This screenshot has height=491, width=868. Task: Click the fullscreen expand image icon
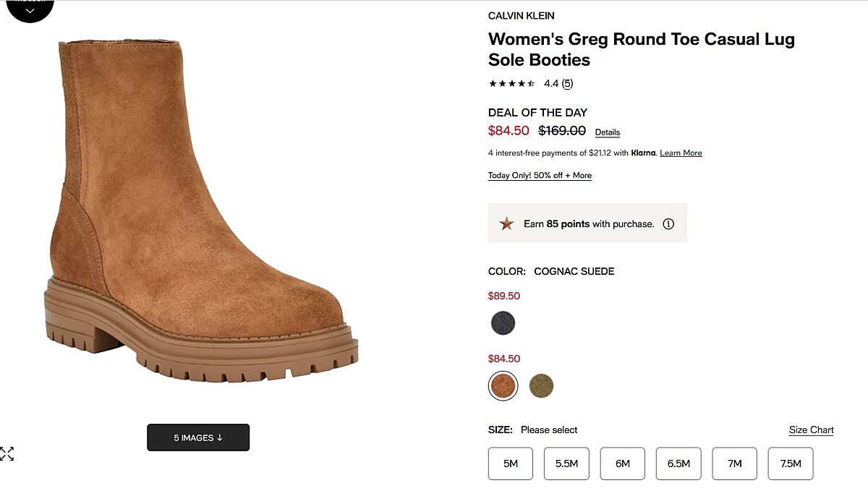[7, 454]
